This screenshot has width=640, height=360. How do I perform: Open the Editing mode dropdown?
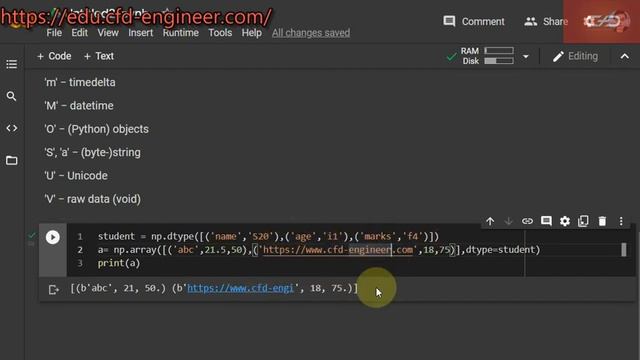click(x=576, y=56)
